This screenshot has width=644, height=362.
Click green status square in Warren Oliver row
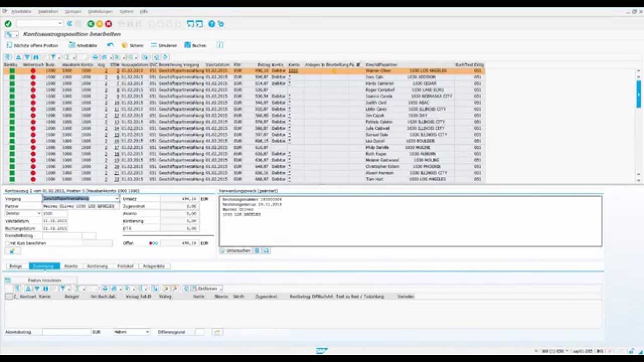(12, 71)
